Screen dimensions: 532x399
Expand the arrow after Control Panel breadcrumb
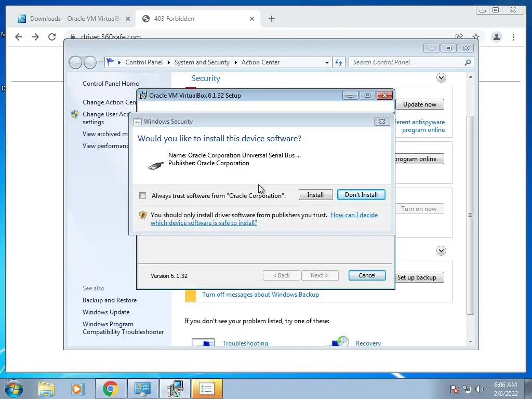(169, 62)
